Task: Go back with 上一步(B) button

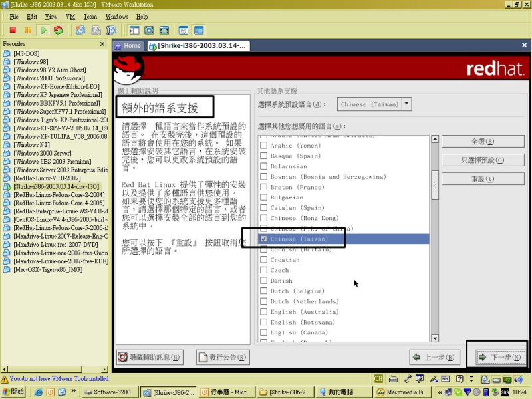Action: [x=435, y=357]
